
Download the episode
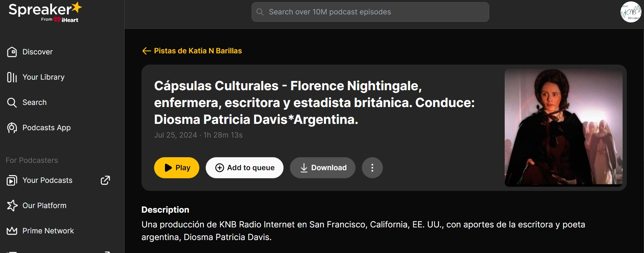point(323,168)
